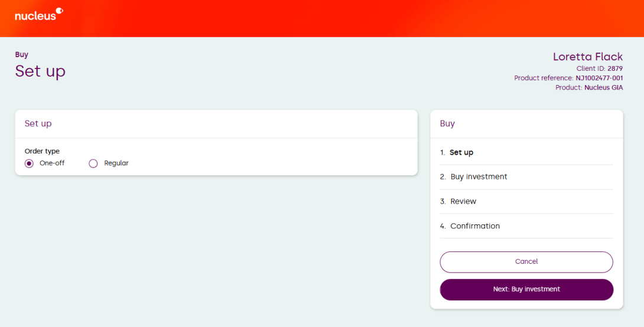Screen dimensions: 644x327
Task: Click the 'Regular' option label text
Action: tap(116, 163)
